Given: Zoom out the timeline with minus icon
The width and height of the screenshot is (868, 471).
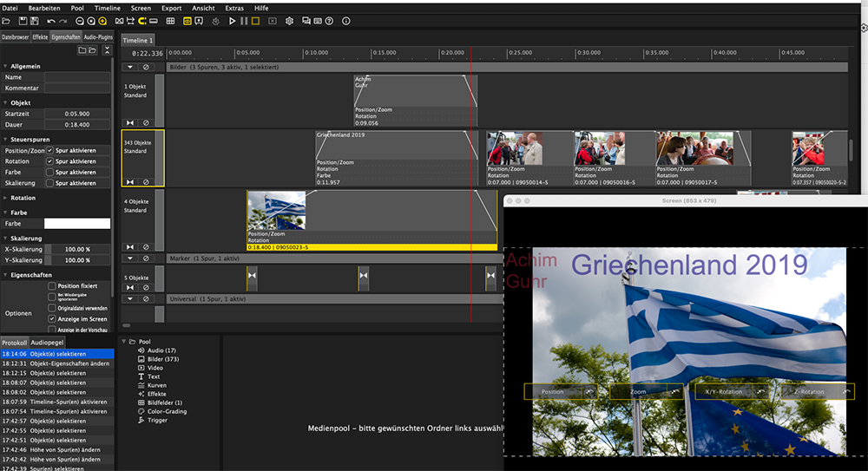Looking at the screenshot, I should (80, 21).
